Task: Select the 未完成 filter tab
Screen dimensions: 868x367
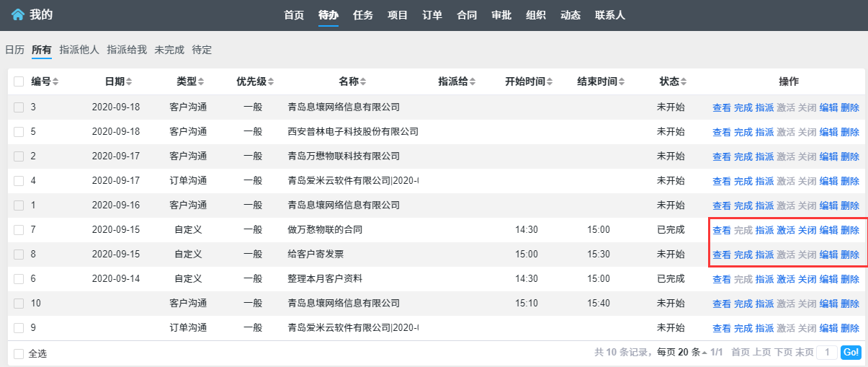Action: pos(169,50)
